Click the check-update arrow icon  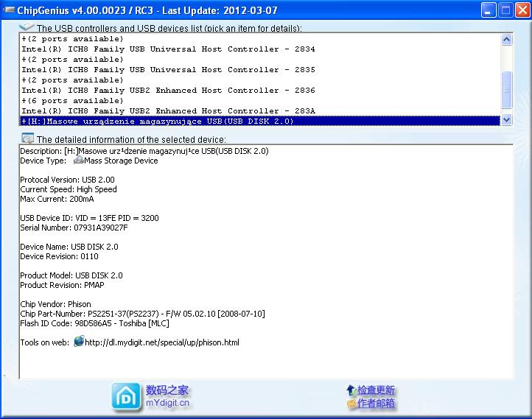pyautogui.click(x=351, y=390)
